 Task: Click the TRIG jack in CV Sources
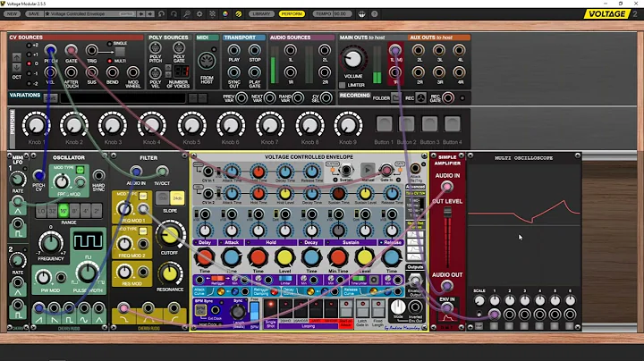point(91,50)
